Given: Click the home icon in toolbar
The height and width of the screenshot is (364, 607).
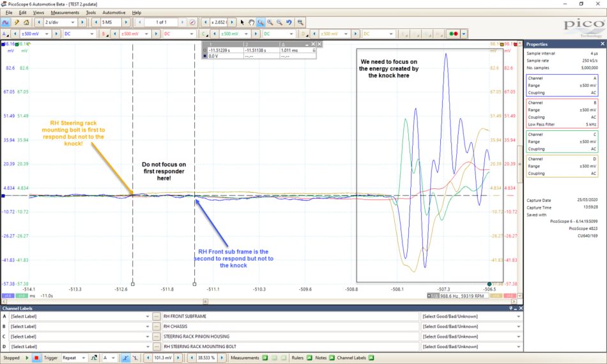Looking at the screenshot, I should point(26,22).
